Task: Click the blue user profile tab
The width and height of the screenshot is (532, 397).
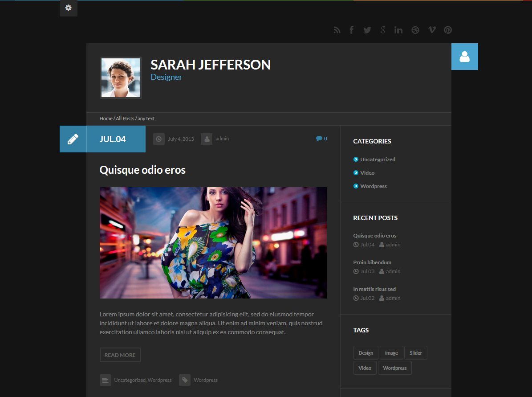Action: 464,57
